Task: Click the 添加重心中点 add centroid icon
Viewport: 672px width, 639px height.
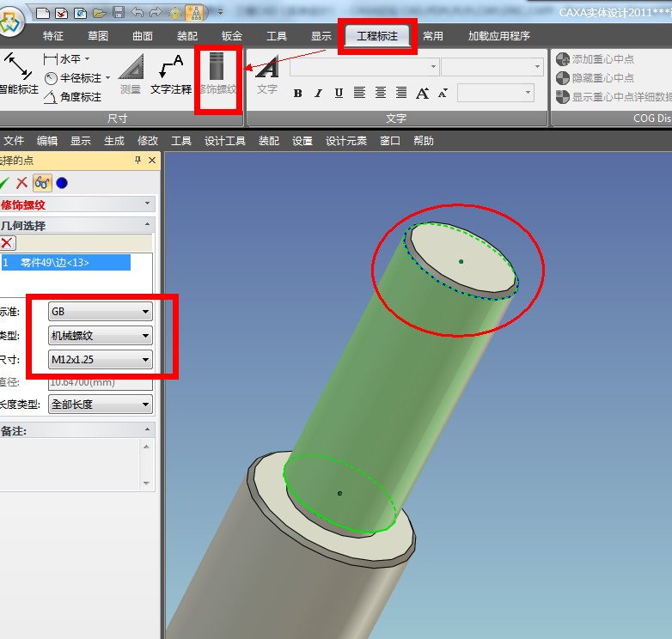Action: click(x=563, y=59)
